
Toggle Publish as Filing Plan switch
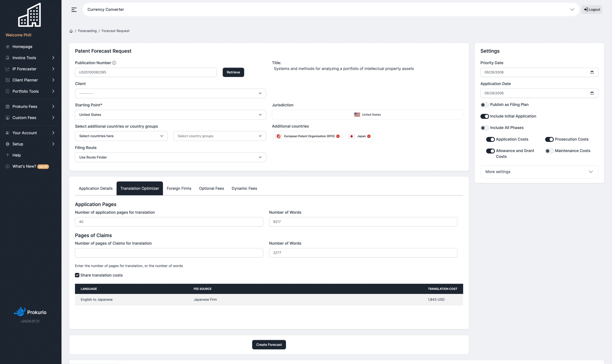[484, 105]
